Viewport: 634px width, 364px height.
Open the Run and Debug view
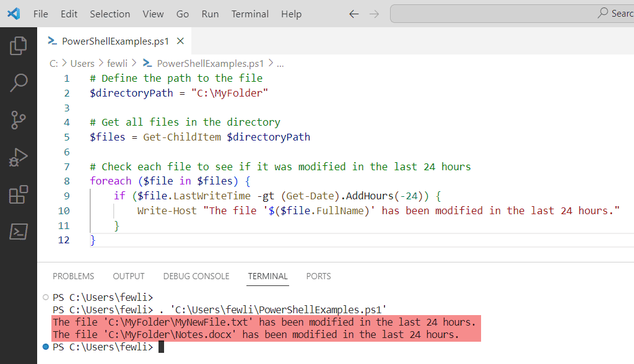click(18, 157)
